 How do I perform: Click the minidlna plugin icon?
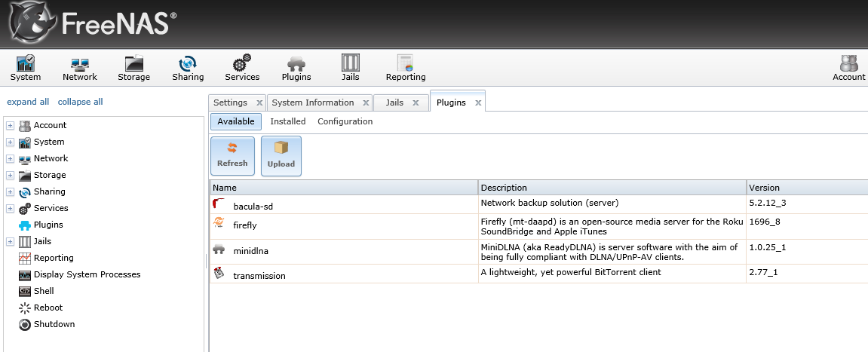[x=219, y=249]
